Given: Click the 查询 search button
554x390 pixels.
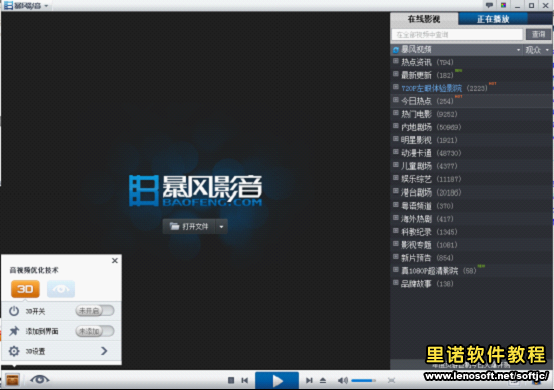Looking at the screenshot, I should [538, 34].
